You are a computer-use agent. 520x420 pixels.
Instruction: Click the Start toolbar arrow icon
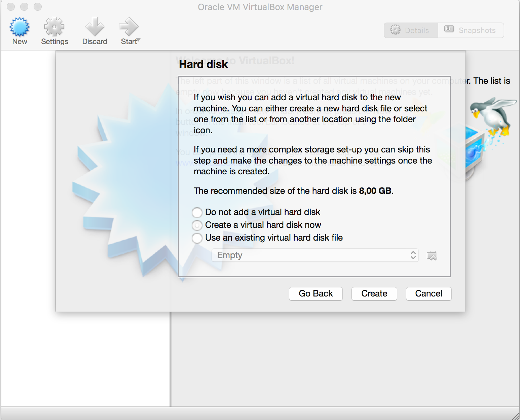(128, 27)
